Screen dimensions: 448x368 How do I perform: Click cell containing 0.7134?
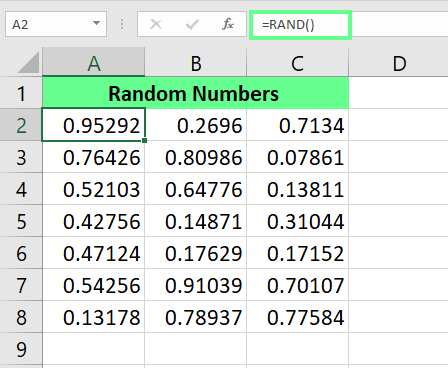(x=297, y=125)
